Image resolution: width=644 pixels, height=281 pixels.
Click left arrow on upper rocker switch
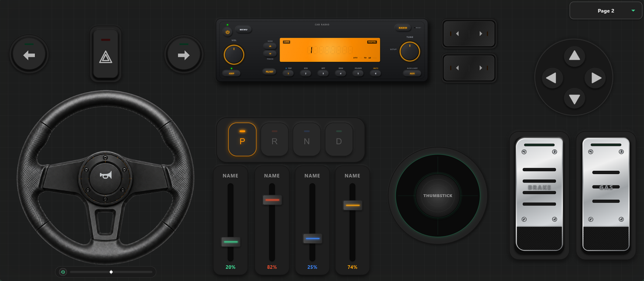(x=457, y=34)
